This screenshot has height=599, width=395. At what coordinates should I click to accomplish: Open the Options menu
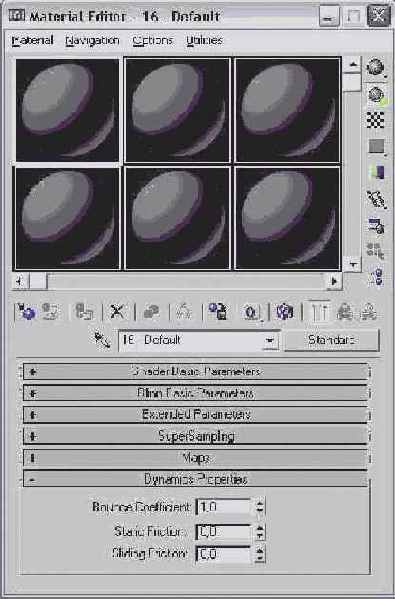tap(152, 40)
